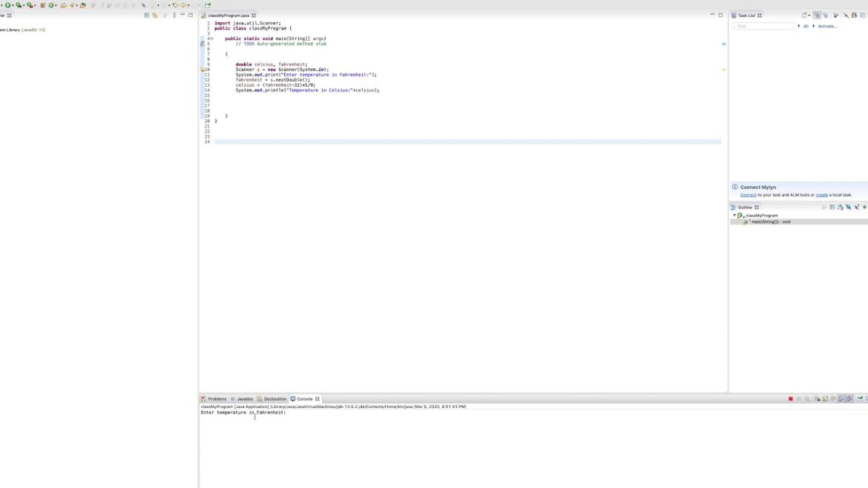Toggle Hide Fields in Outline view
The image size is (868, 488).
841,207
